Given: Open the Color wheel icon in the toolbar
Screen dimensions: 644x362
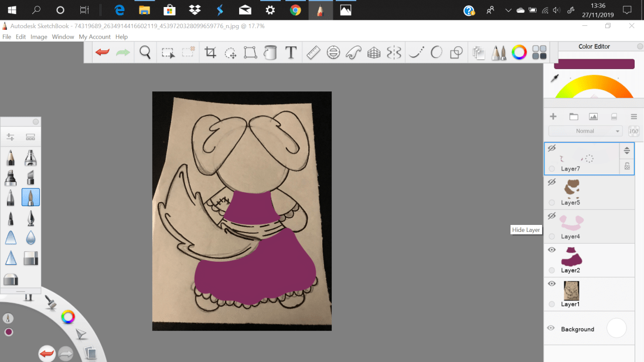Looking at the screenshot, I should pos(519,52).
